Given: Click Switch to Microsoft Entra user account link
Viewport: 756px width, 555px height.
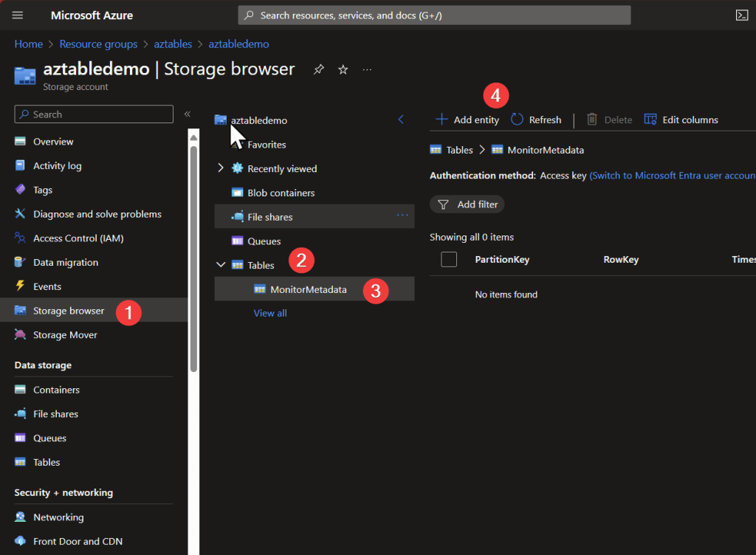Looking at the screenshot, I should [x=672, y=176].
